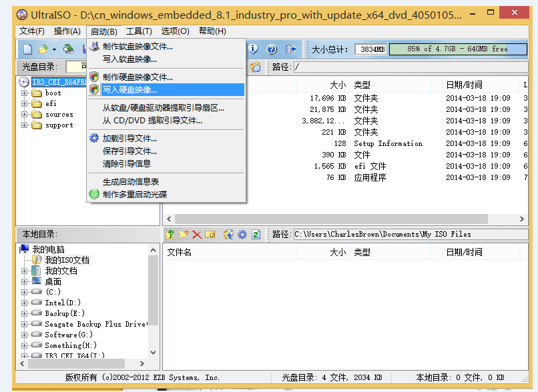Select 我的电脑 root tree item
Image resolution: width=538 pixels, height=392 pixels.
point(48,249)
